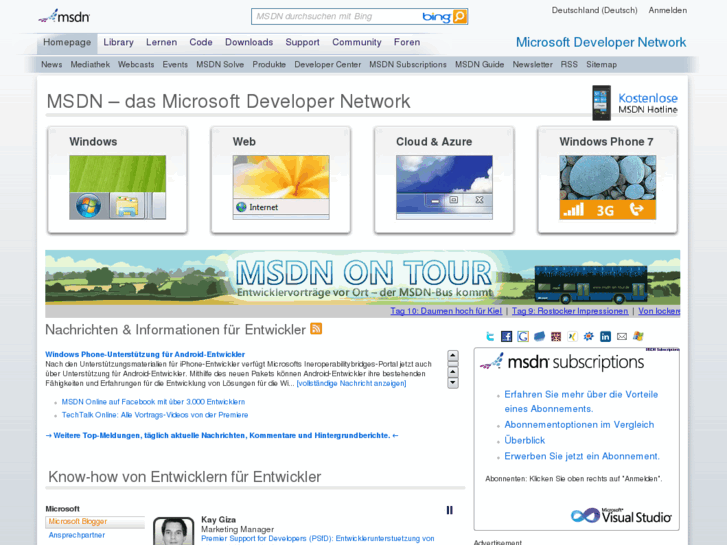
Task: Open RSS in the sub navigation
Action: [x=569, y=64]
